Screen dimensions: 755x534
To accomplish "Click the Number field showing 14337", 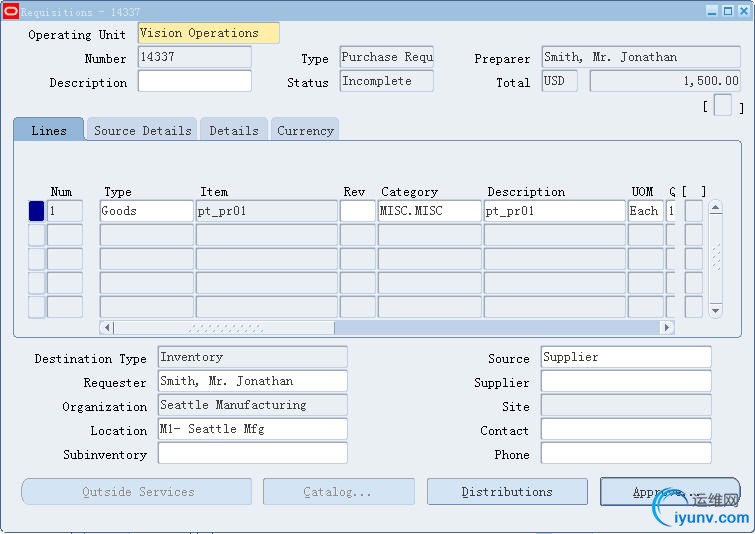I will coord(195,57).
